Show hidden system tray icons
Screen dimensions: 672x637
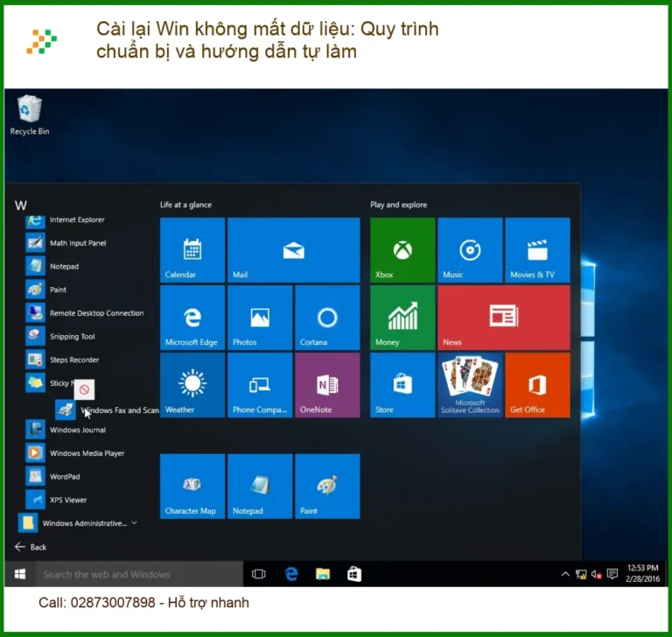[x=565, y=574]
